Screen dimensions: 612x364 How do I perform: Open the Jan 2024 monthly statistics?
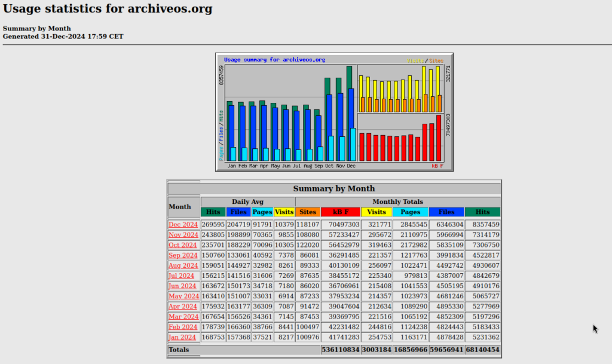182,336
